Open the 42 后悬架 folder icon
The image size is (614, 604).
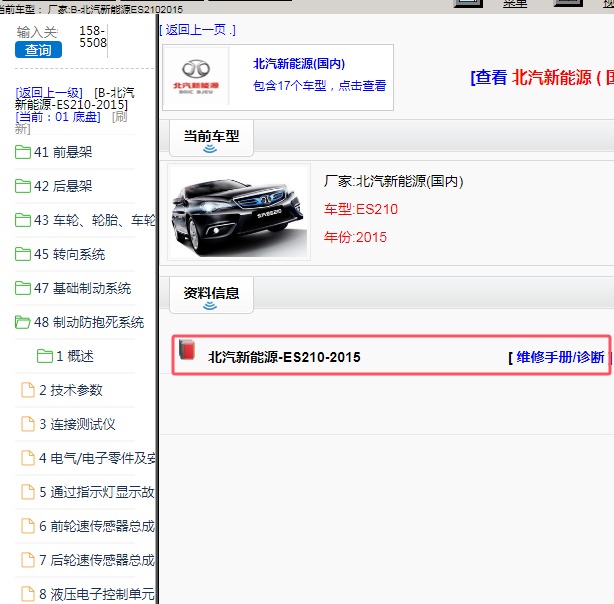tap(23, 186)
